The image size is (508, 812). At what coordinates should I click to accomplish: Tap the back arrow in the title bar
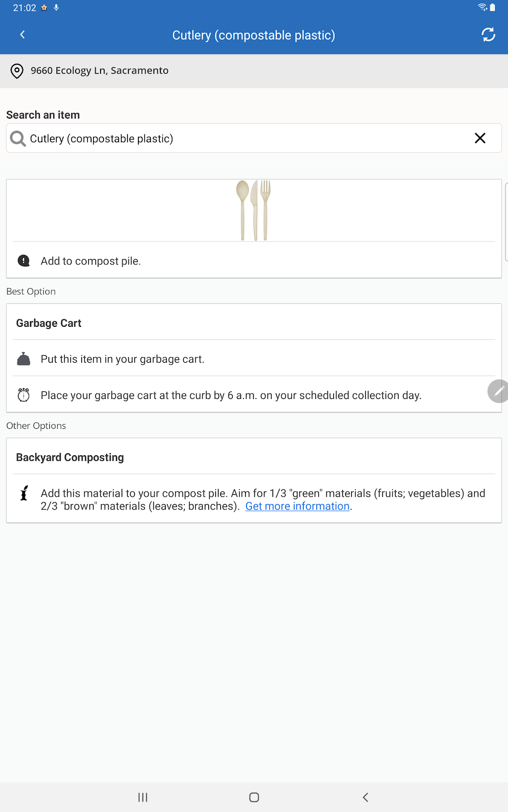point(22,34)
